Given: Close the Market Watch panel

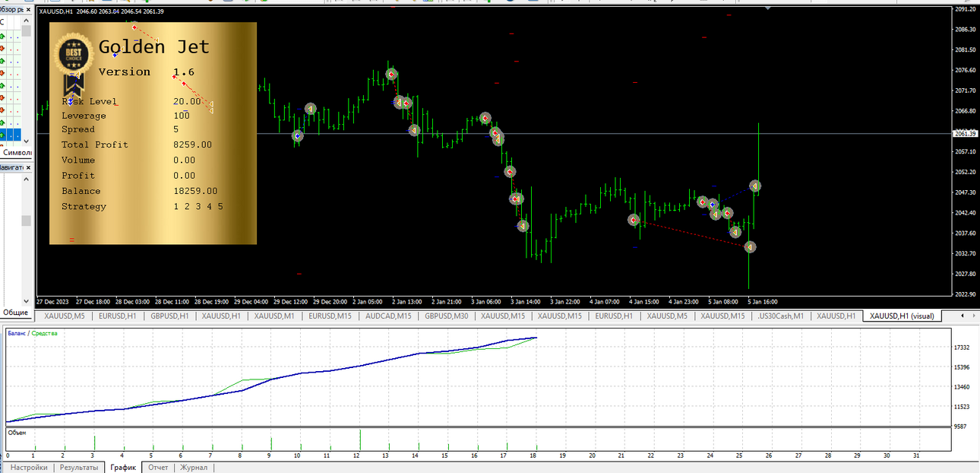Looking at the screenshot, I should tap(28, 9).
